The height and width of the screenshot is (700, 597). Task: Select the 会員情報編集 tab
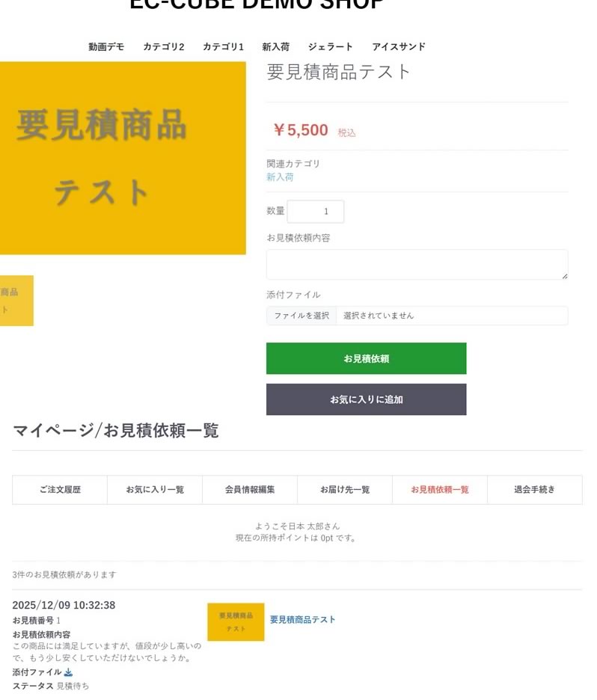[x=250, y=490]
